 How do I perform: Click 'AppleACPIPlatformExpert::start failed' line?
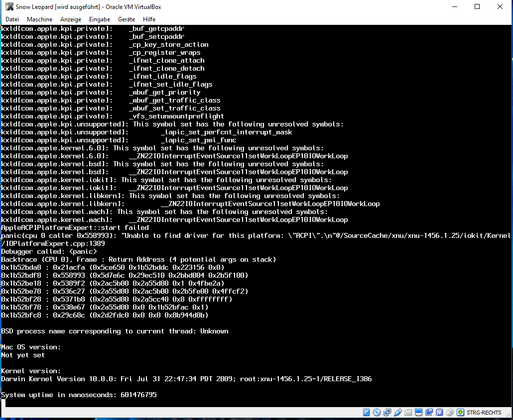pyautogui.click(x=75, y=227)
